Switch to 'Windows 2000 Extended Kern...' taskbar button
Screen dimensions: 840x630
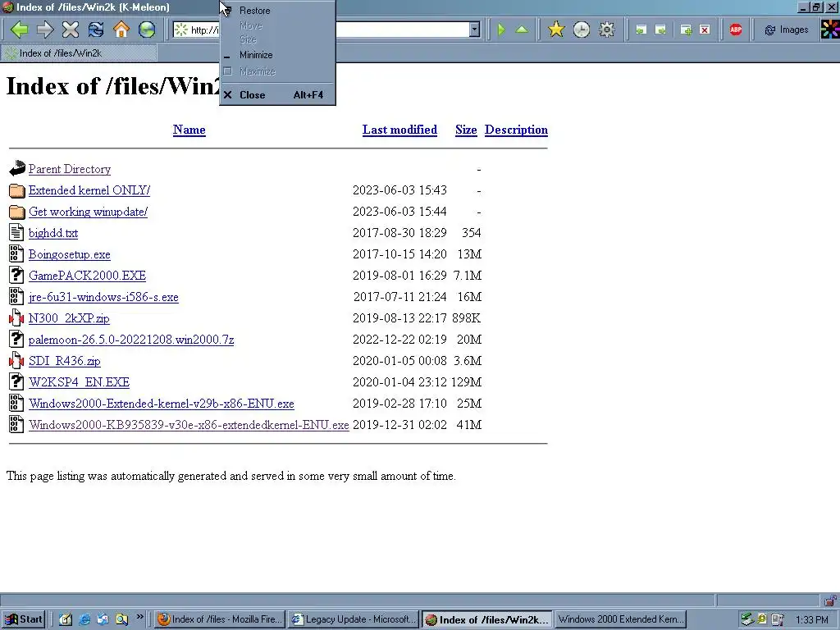click(620, 619)
